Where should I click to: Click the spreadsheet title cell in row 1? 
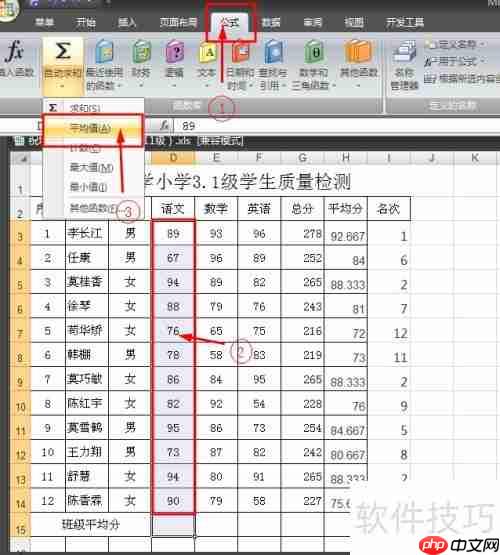tap(248, 182)
